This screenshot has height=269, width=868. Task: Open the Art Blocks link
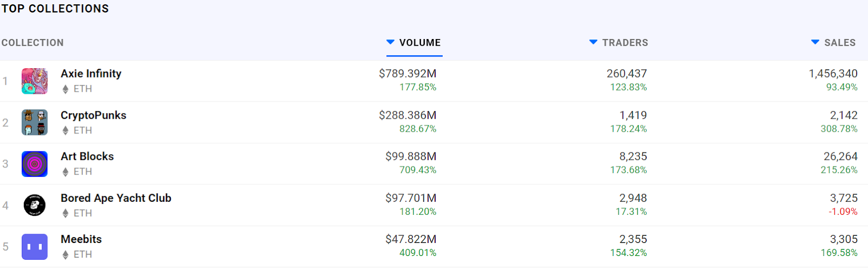87,157
